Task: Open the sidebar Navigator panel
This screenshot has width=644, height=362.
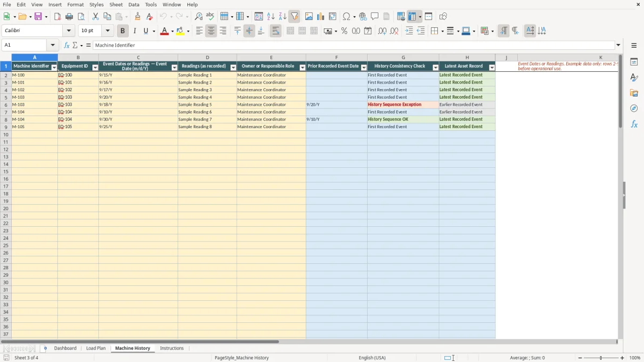Action: point(634,108)
